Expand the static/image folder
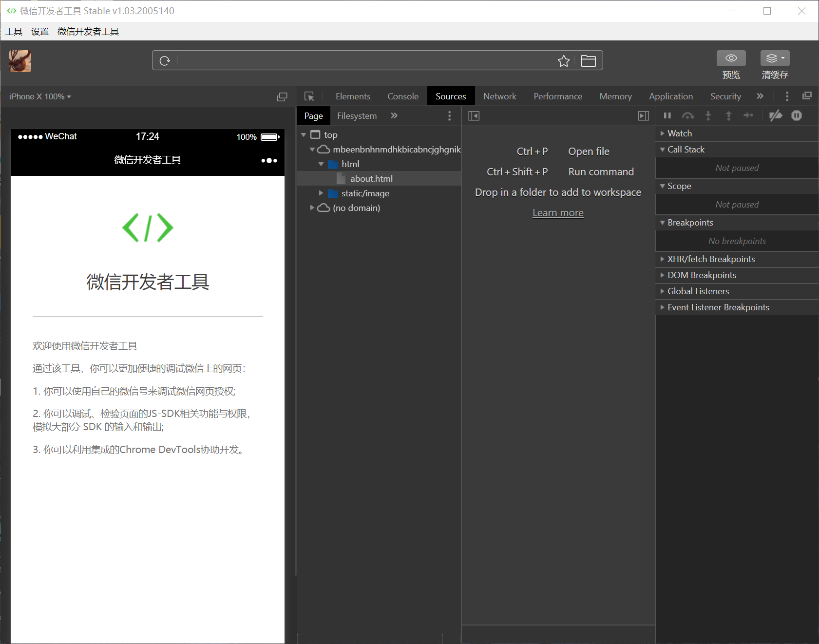Viewport: 819px width, 644px height. 321,193
